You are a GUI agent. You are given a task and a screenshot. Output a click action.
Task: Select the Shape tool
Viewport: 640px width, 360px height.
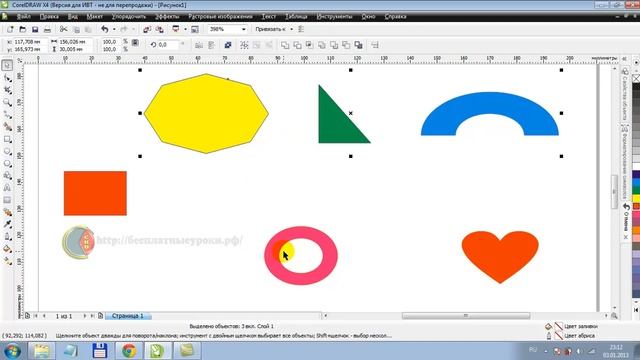point(7,78)
